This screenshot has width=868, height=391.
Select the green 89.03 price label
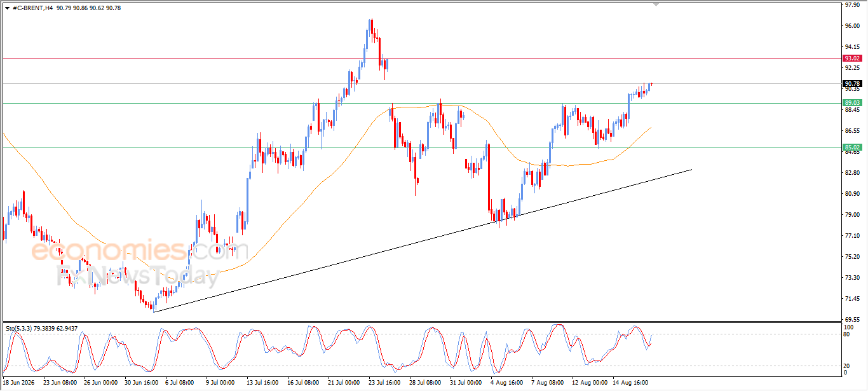point(852,102)
